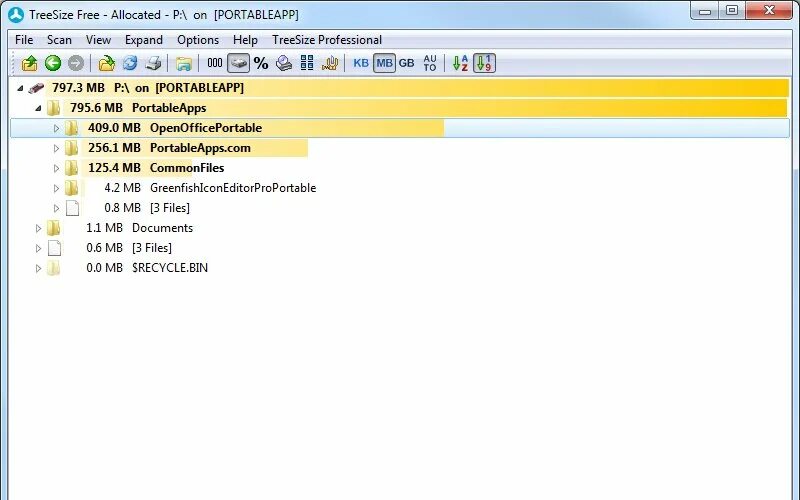Open the Help menu

245,40
